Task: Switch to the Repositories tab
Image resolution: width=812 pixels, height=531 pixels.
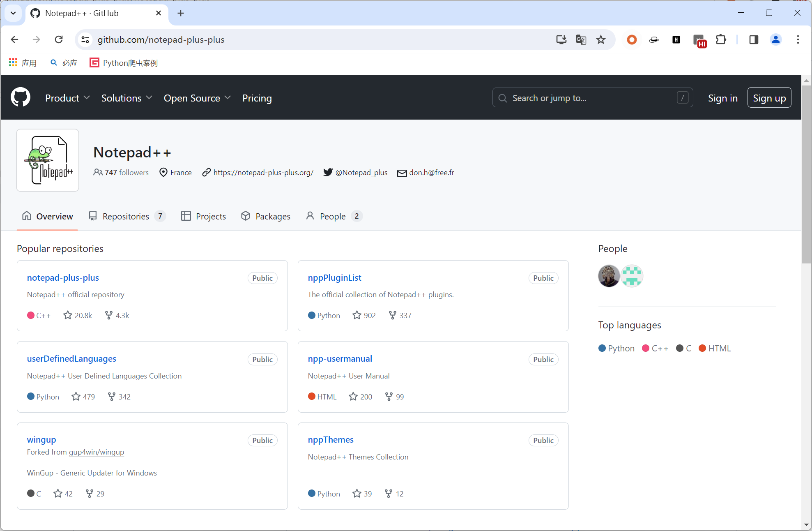Action: [127, 216]
